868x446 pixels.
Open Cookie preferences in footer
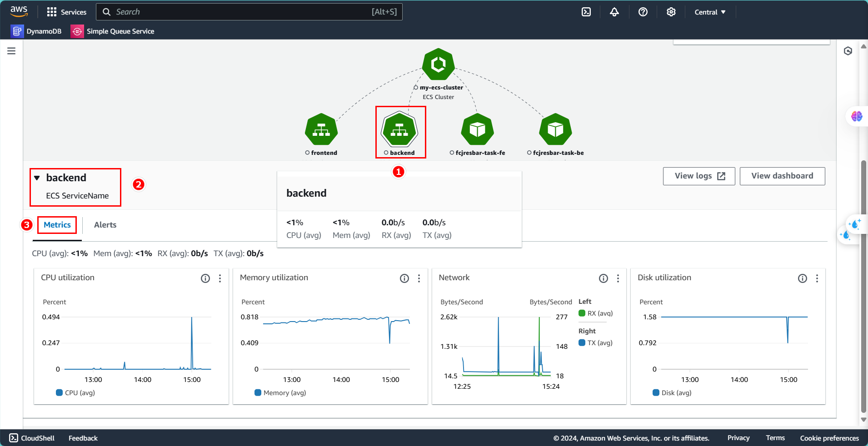click(829, 438)
